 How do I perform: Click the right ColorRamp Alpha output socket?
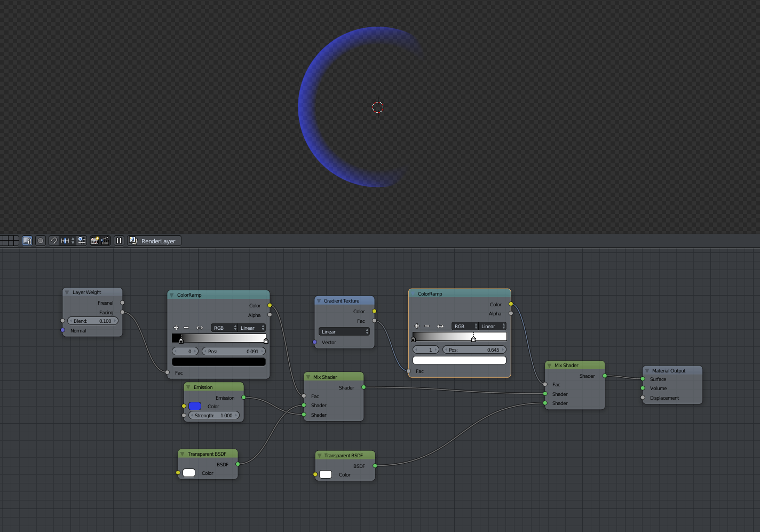point(511,313)
